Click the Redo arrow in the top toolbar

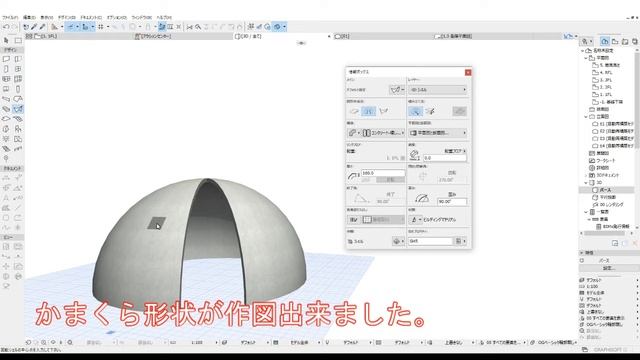click(14, 27)
